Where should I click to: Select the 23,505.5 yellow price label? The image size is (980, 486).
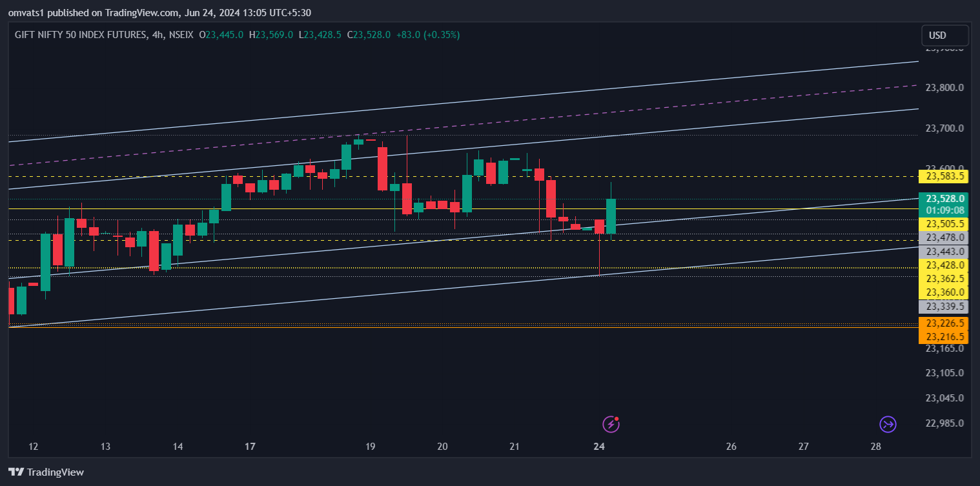[x=945, y=224]
